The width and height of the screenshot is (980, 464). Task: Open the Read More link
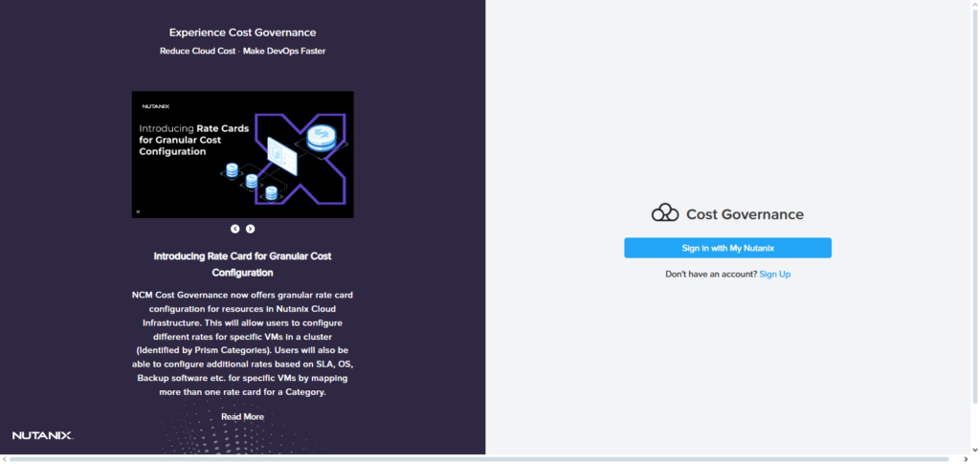pyautogui.click(x=242, y=416)
